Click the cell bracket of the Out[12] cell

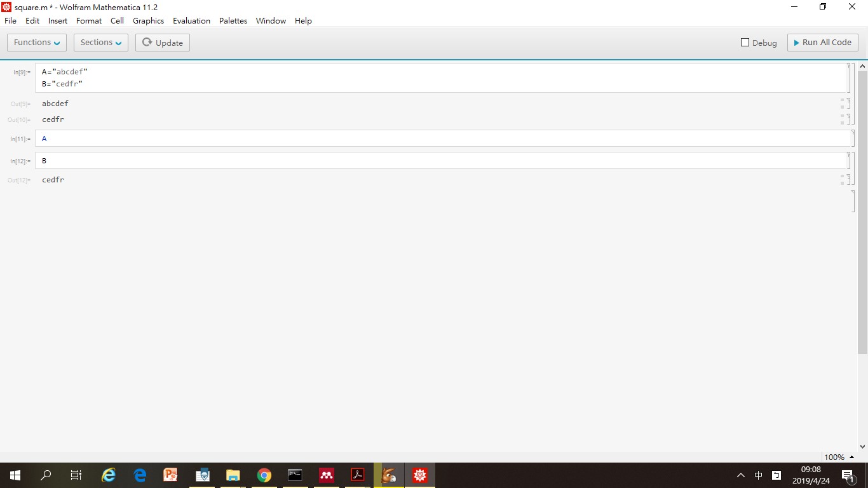[x=849, y=180]
